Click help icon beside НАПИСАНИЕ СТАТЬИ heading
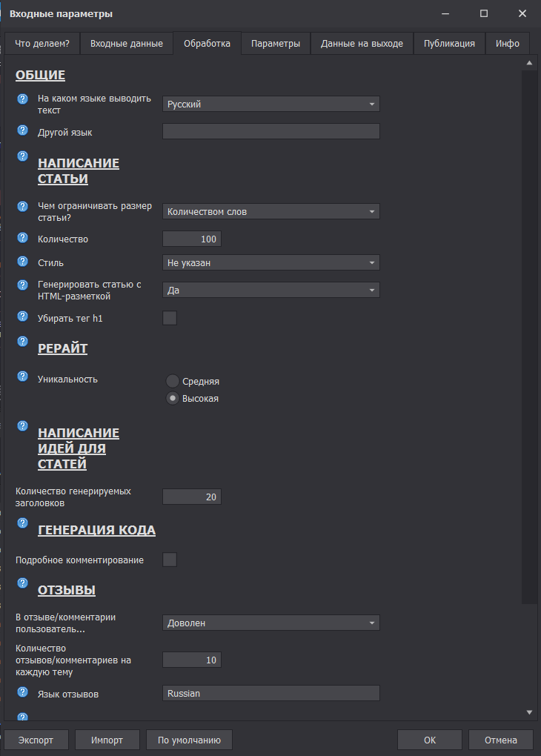The width and height of the screenshot is (541, 756). (23, 156)
